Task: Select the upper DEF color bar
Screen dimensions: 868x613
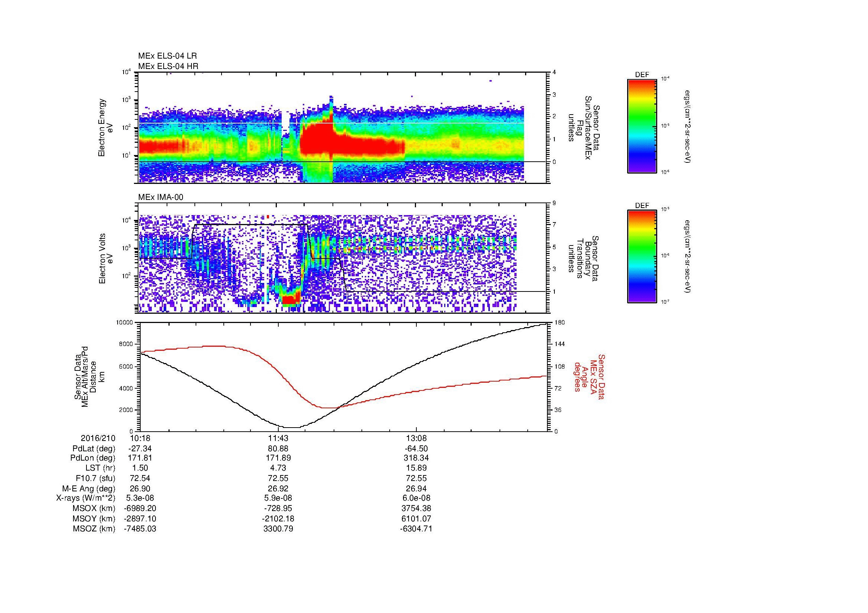Action: click(642, 126)
